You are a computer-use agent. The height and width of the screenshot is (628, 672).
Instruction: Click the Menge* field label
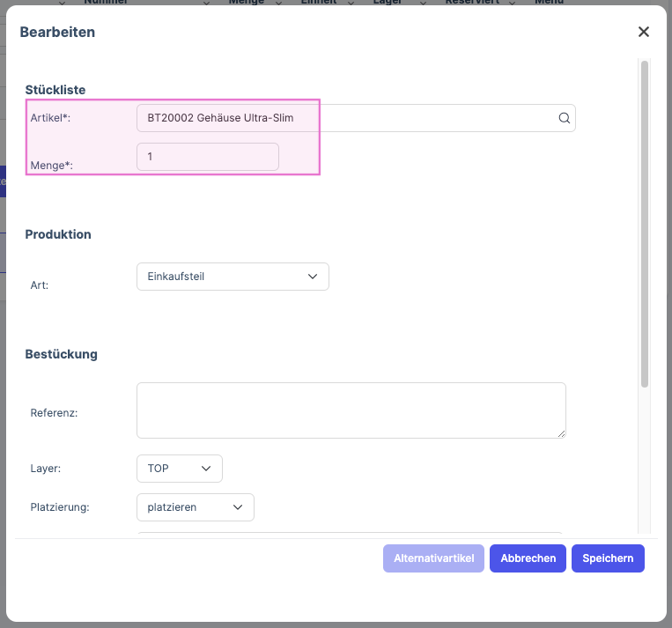(x=51, y=165)
